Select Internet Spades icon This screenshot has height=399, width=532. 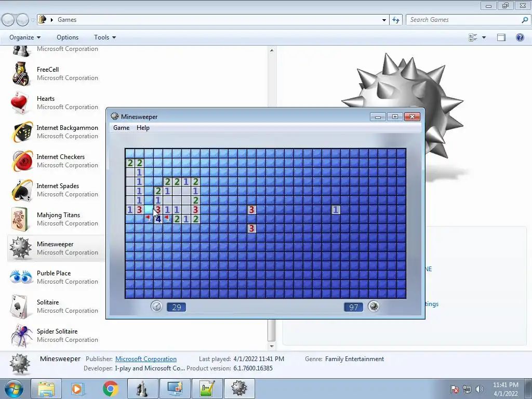tap(22, 190)
